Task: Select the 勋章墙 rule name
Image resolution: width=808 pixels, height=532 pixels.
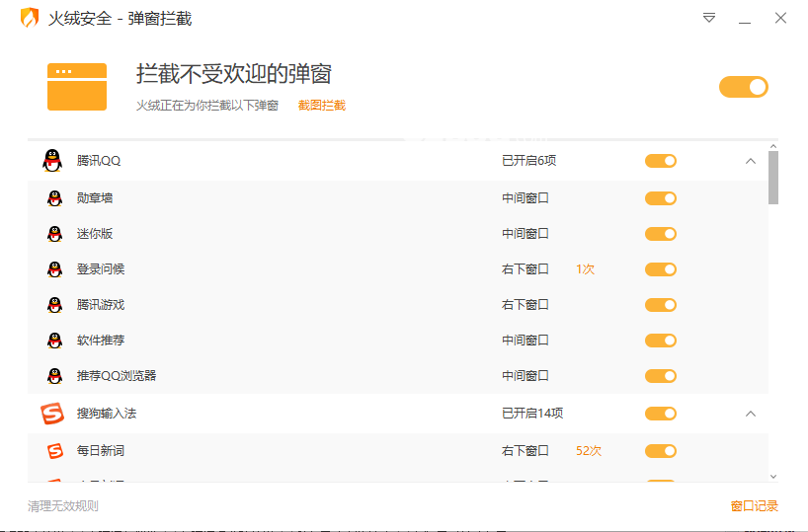Action: point(94,198)
